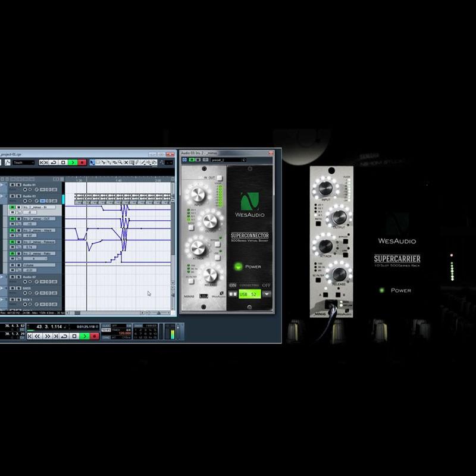Select the Line tool
This screenshot has width=476, height=476.
click(x=143, y=162)
